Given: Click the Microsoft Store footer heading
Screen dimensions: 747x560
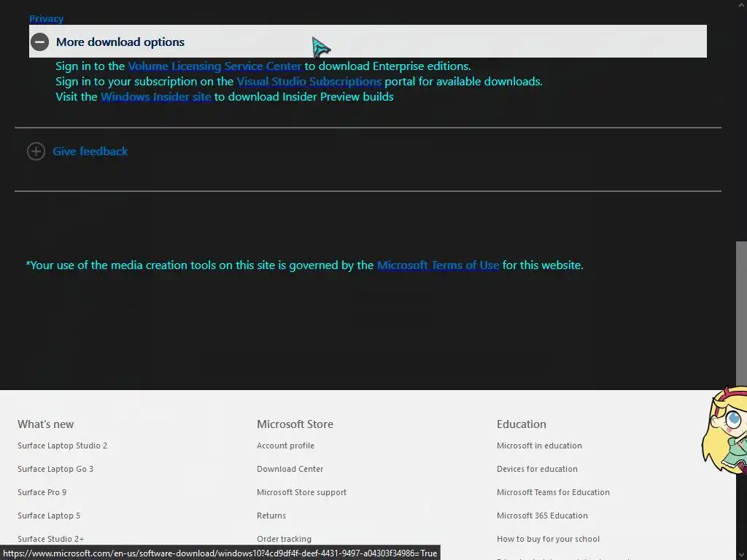Looking at the screenshot, I should pyautogui.click(x=295, y=424).
